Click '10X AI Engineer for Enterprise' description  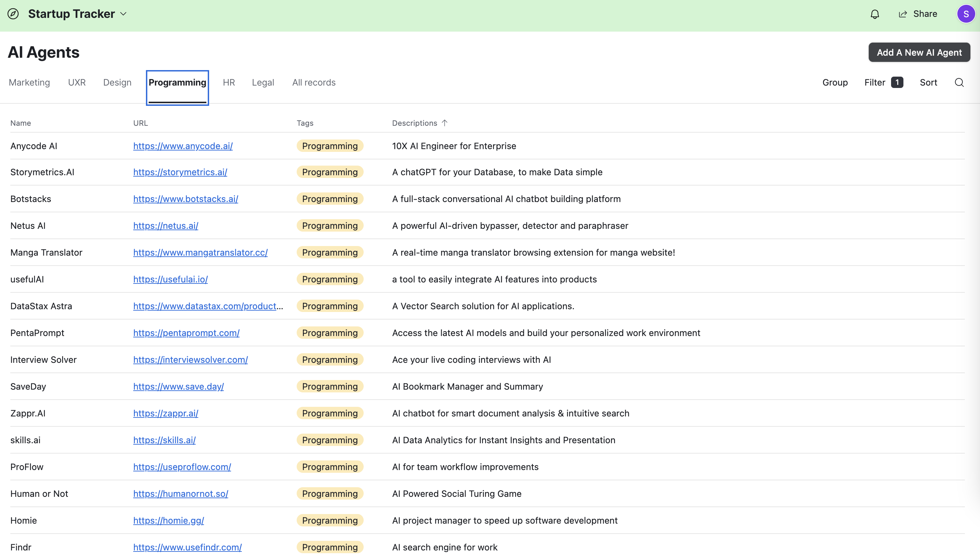pos(454,146)
